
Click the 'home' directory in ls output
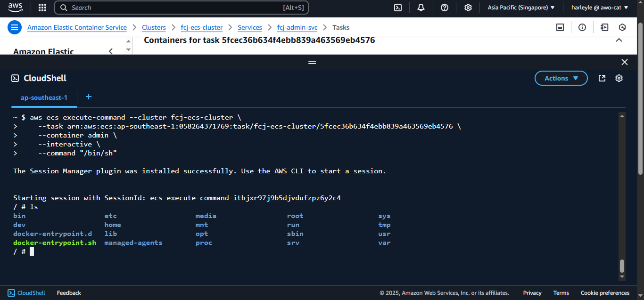[x=113, y=225]
